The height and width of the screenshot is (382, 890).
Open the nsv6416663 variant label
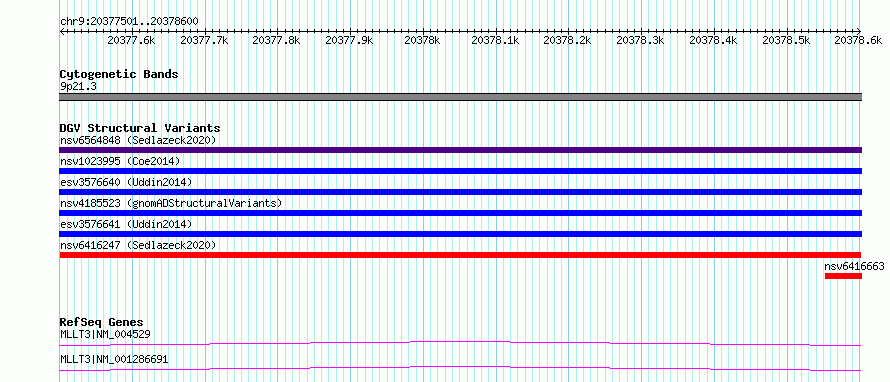tap(854, 266)
